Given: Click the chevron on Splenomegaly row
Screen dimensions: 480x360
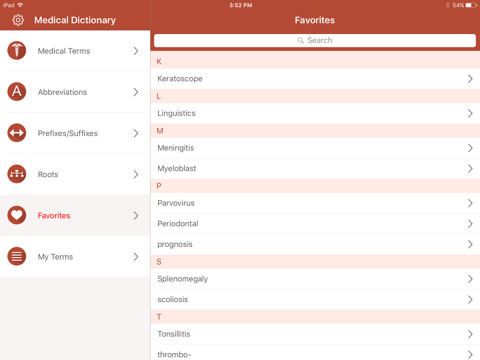Looking at the screenshot, I should (x=470, y=279).
